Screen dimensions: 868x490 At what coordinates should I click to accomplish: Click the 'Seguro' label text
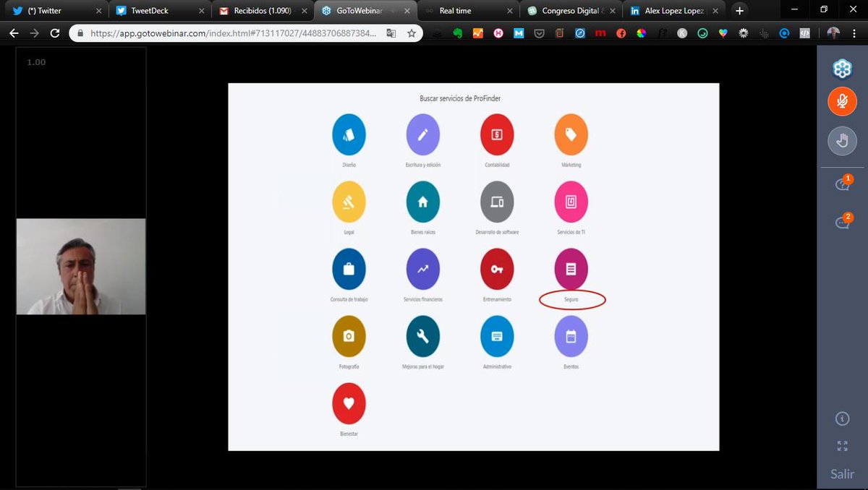pyautogui.click(x=571, y=299)
